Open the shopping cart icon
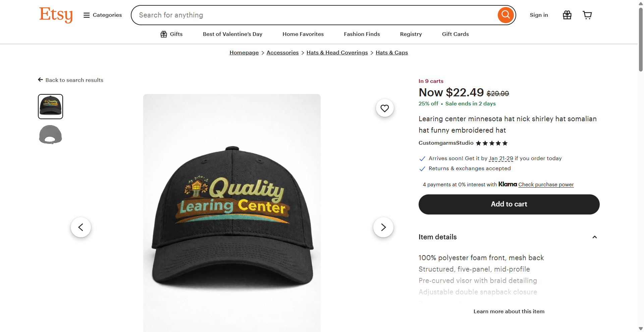This screenshot has width=644, height=332. point(587,15)
